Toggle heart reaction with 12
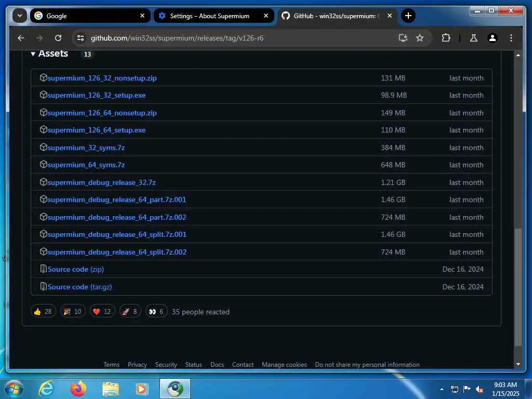 coord(102,312)
